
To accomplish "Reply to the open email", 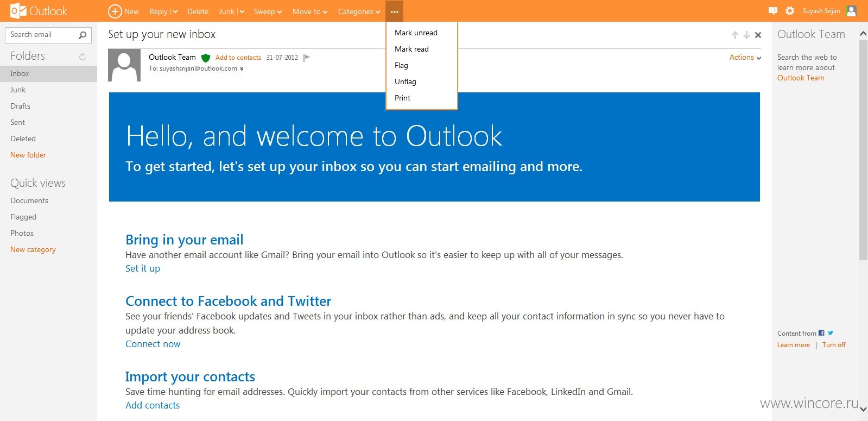I will click(x=159, y=11).
